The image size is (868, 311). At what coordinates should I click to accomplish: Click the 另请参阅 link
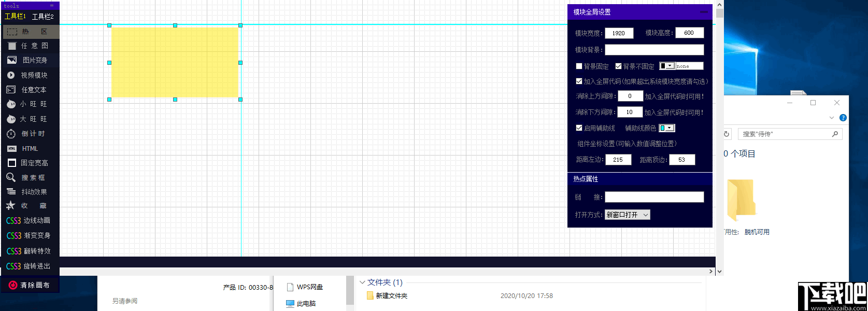coord(125,301)
